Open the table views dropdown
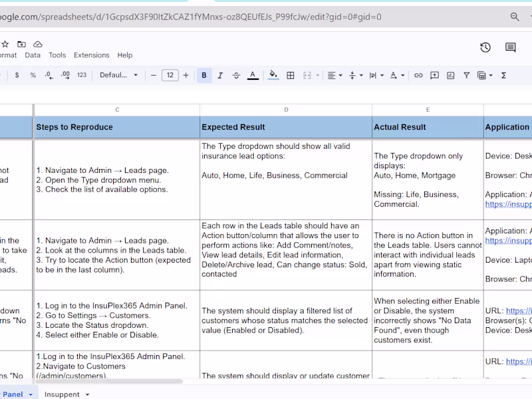532x399 pixels. [x=485, y=75]
